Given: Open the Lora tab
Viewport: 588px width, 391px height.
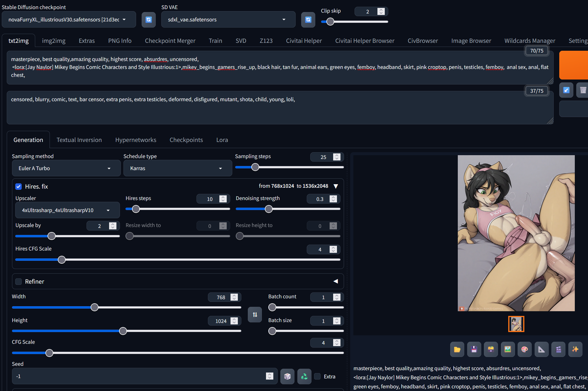Looking at the screenshot, I should tap(222, 140).
